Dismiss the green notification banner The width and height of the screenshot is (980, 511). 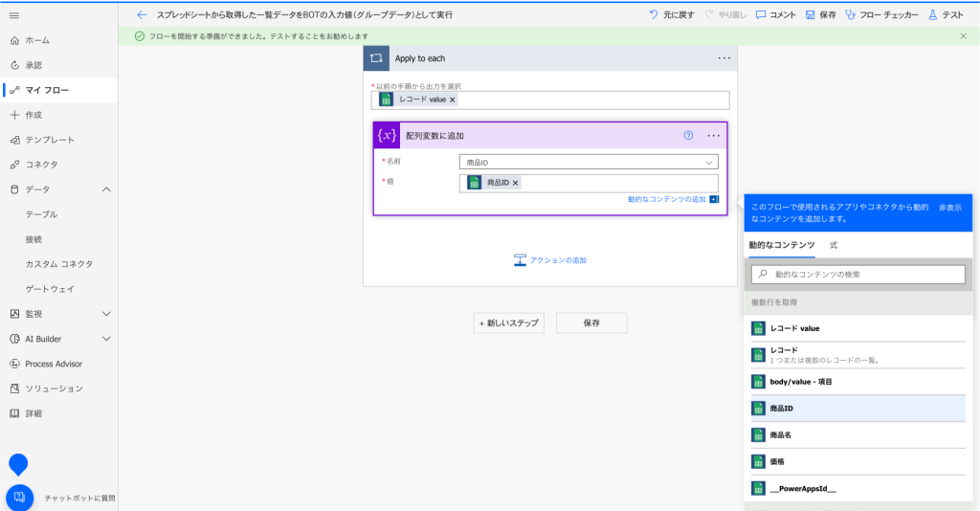(963, 36)
